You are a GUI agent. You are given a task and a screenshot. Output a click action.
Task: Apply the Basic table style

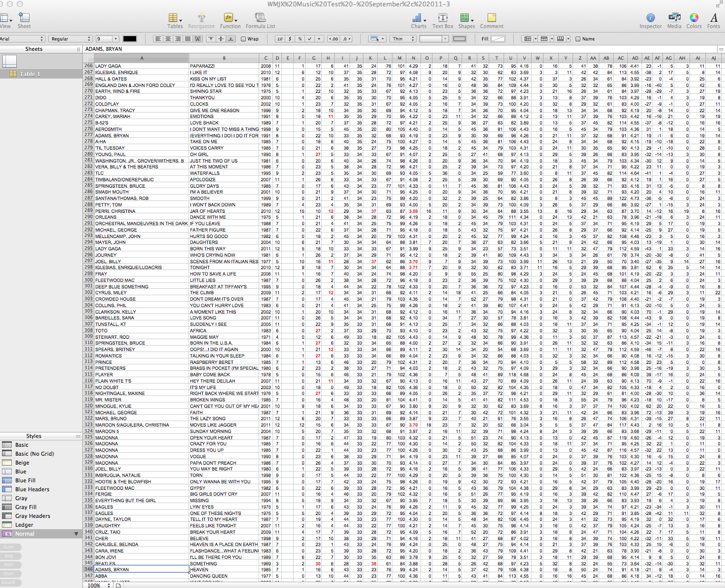[40, 445]
